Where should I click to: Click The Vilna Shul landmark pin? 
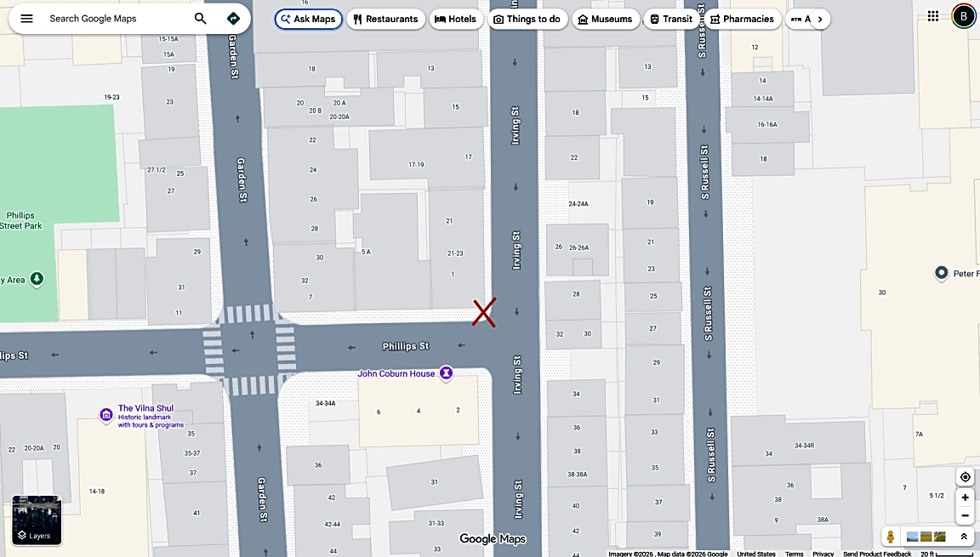click(x=106, y=415)
